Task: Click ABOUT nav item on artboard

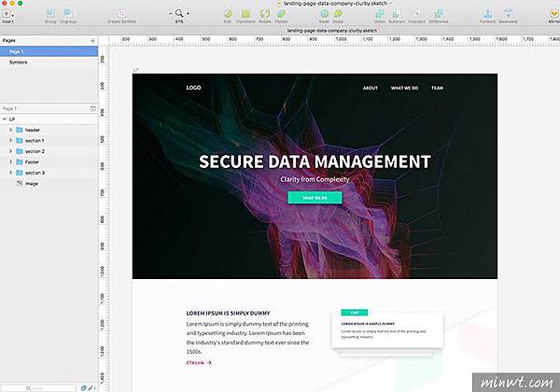Action: pyautogui.click(x=371, y=88)
